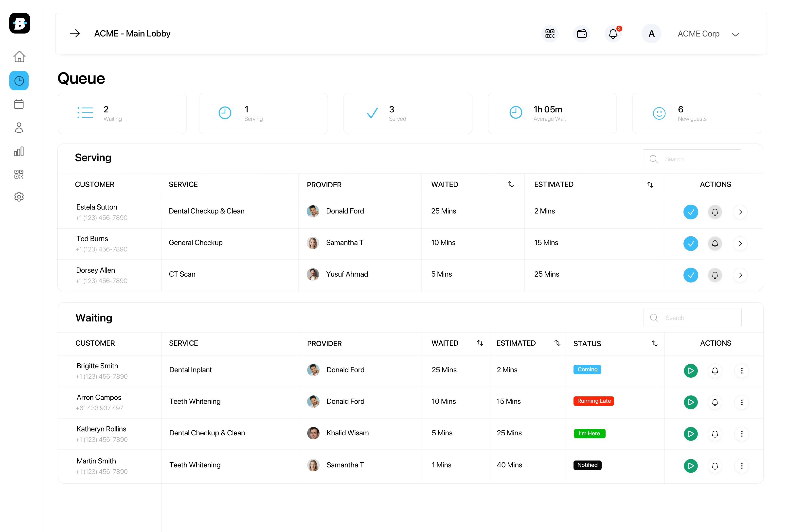Click the wallet icon in header
Viewport: 789px width, 532px height.
[x=581, y=34]
